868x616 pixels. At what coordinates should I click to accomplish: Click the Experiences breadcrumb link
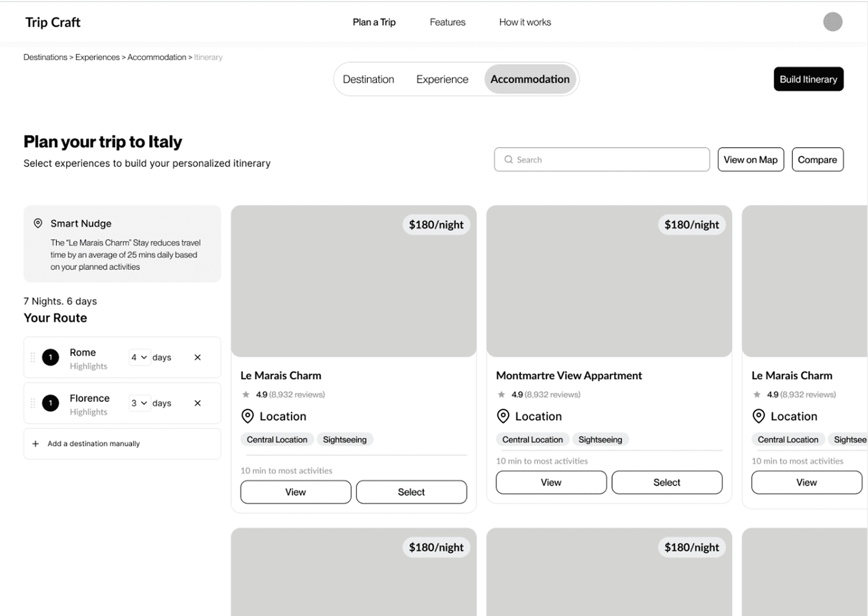point(97,57)
